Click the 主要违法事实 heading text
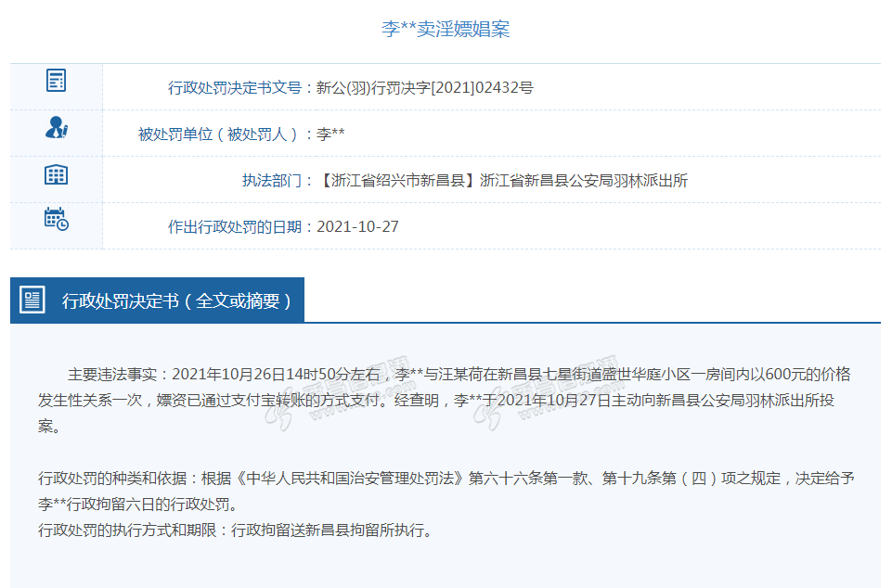The image size is (892, 588). [x=113, y=375]
